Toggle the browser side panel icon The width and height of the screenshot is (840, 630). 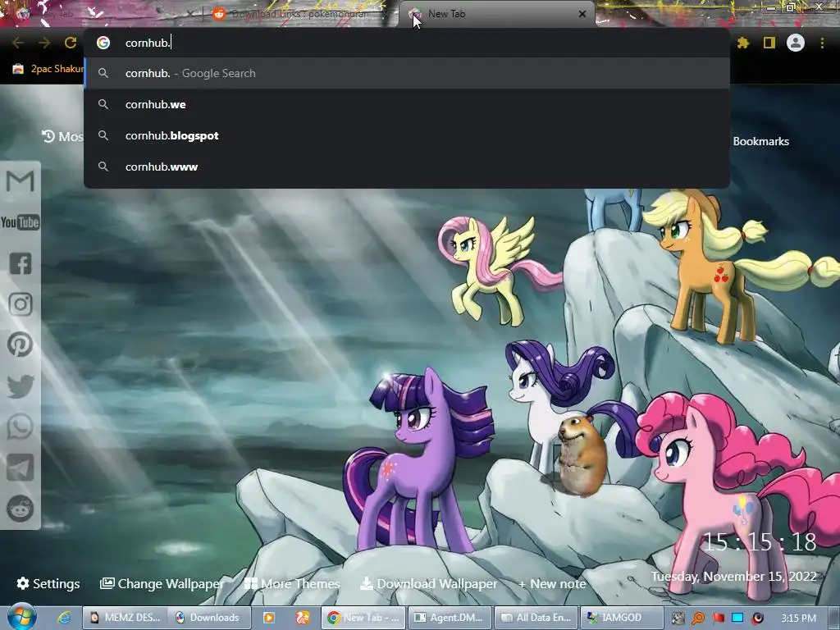769,43
